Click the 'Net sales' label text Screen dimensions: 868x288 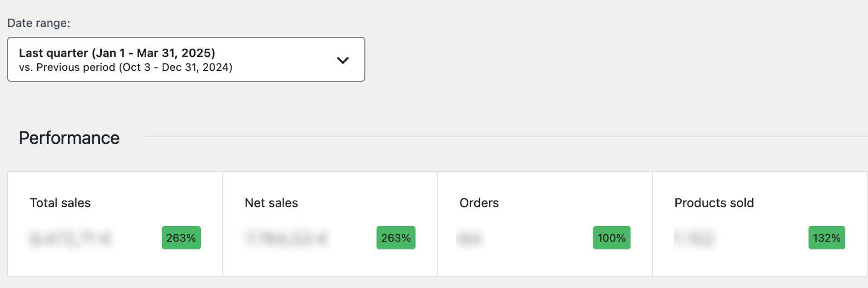click(271, 203)
